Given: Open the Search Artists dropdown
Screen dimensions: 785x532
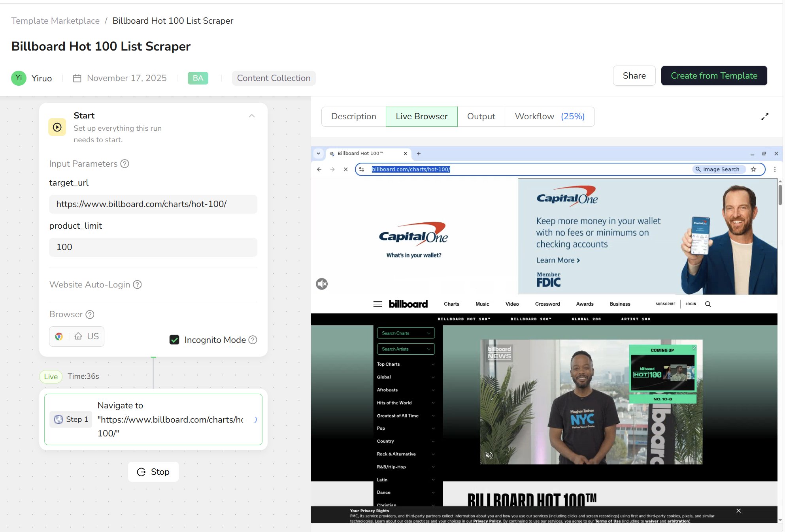Looking at the screenshot, I should 406,349.
